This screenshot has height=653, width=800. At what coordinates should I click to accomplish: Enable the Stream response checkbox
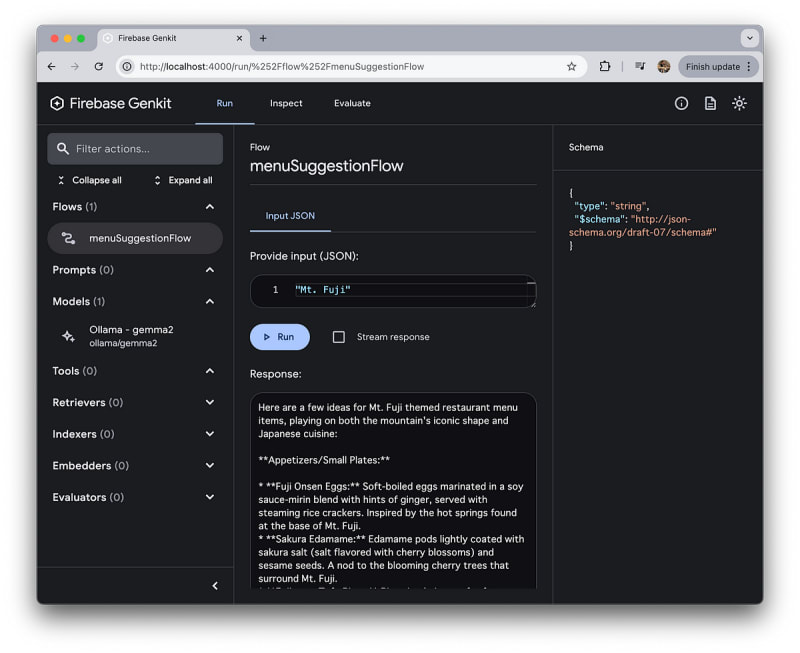338,337
